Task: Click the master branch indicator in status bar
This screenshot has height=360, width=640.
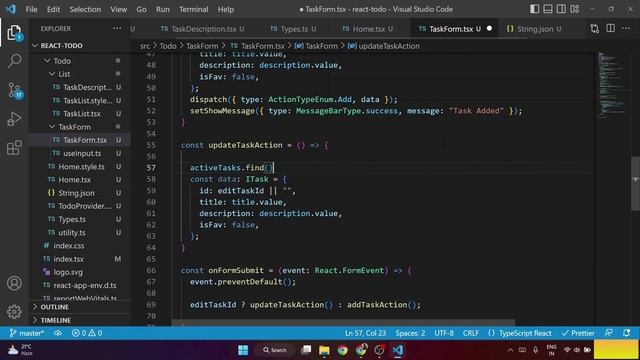Action: pos(27,333)
